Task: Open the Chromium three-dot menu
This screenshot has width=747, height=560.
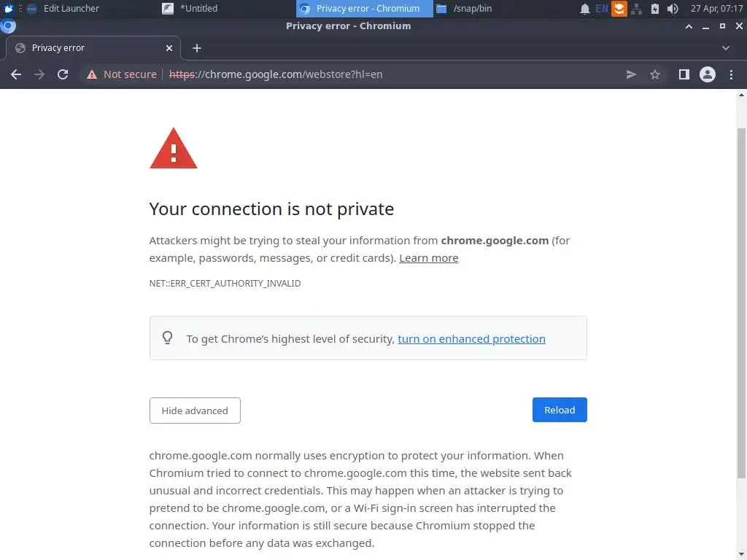Action: [731, 74]
